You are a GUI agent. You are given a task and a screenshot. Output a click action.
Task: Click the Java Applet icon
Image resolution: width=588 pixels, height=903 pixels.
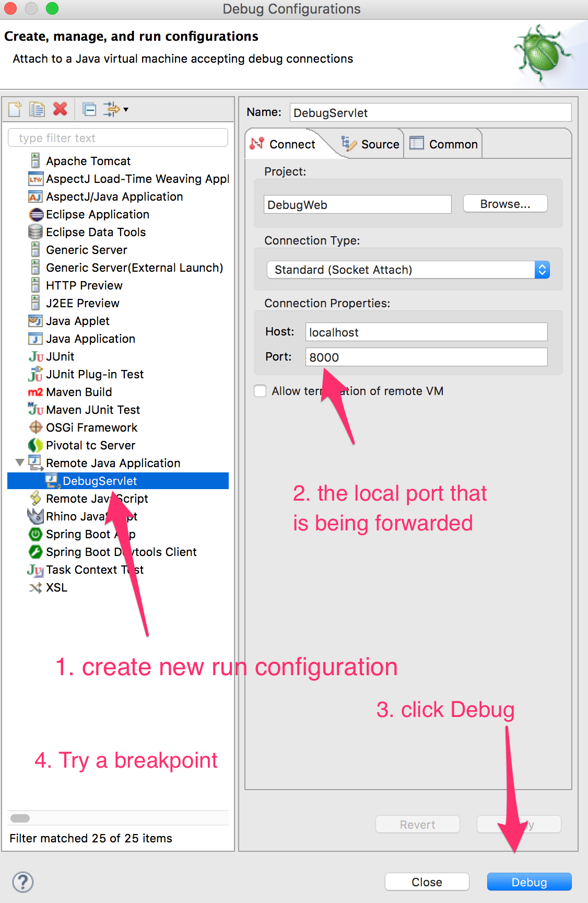point(36,320)
